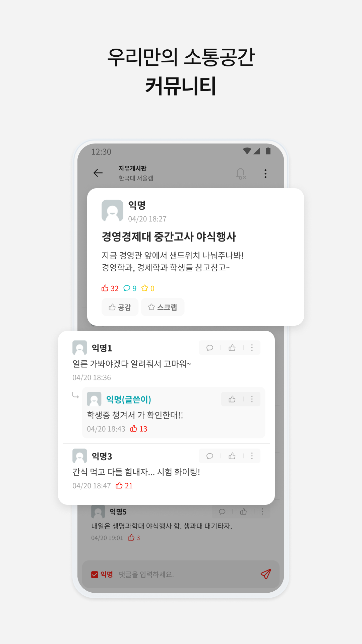Like the 익명3 comment with thumbs-up

(232, 456)
